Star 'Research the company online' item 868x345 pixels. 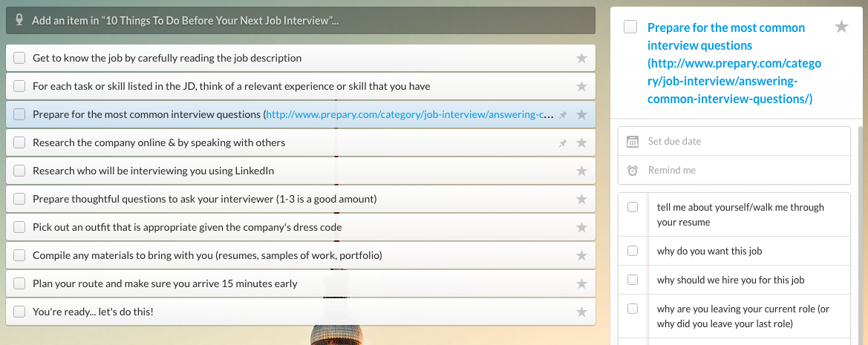(x=581, y=142)
